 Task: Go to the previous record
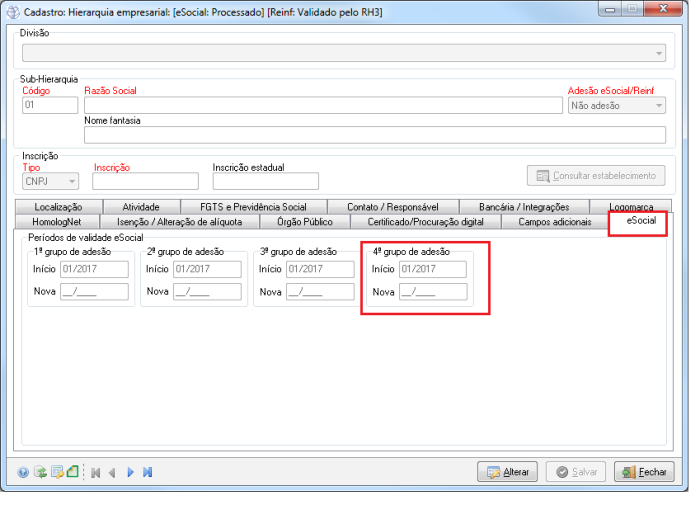[x=112, y=472]
